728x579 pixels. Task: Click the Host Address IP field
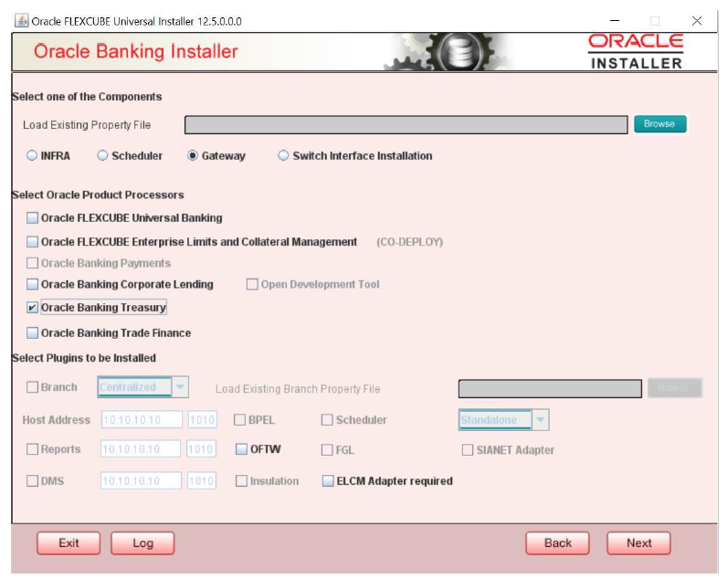pyautogui.click(x=142, y=420)
